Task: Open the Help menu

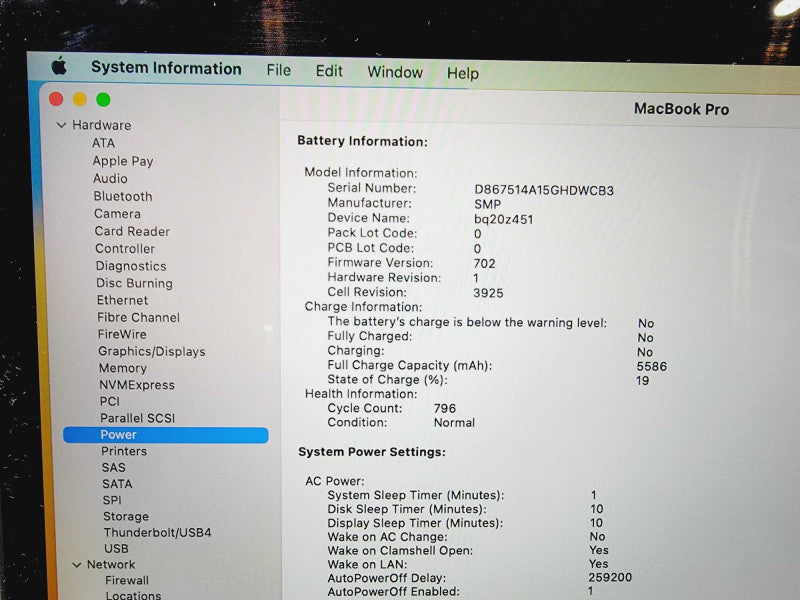Action: coord(463,73)
